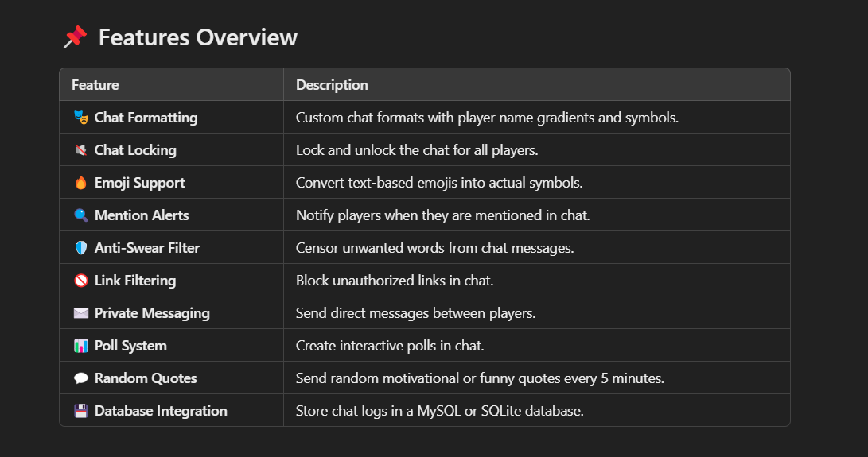Click the Chat Formatting feature name
This screenshot has width=868, height=457.
pos(146,118)
